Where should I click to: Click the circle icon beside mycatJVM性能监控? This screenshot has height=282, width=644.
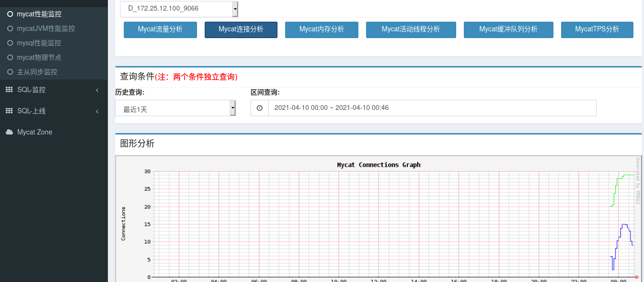coord(10,28)
